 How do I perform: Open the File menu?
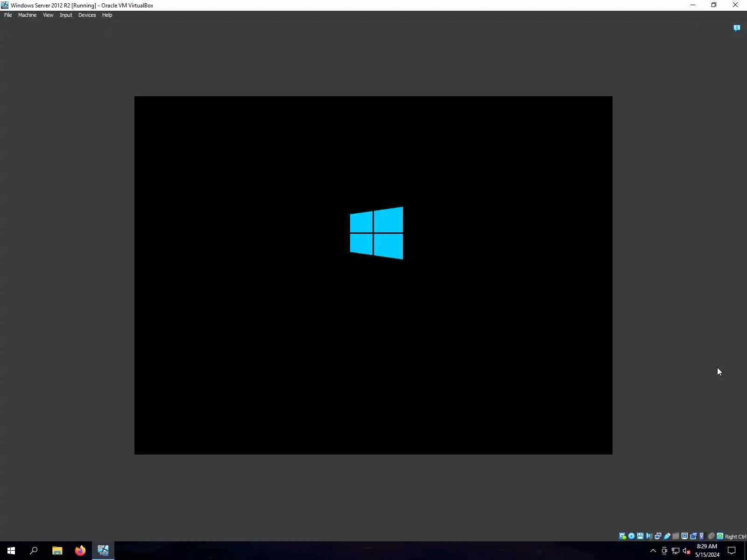click(x=8, y=15)
